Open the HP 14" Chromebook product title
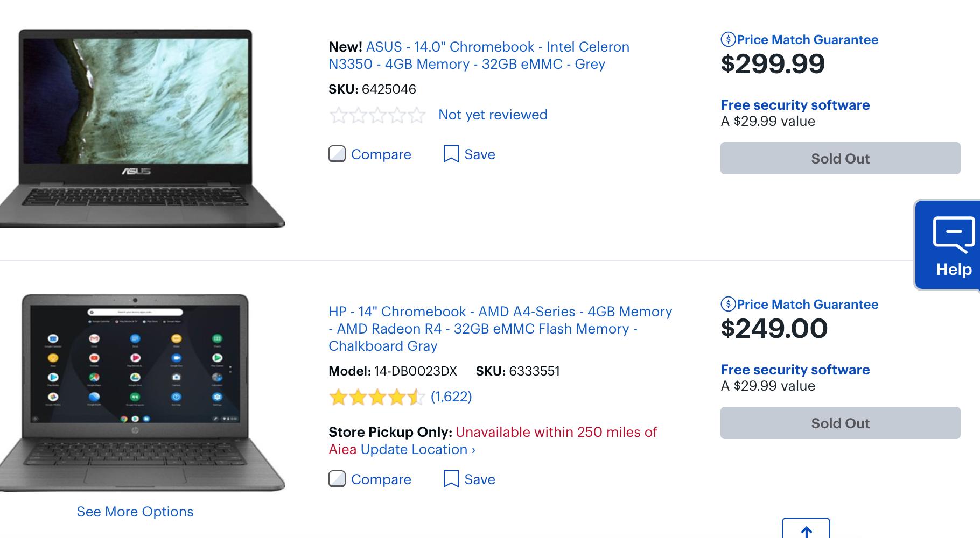 point(500,328)
